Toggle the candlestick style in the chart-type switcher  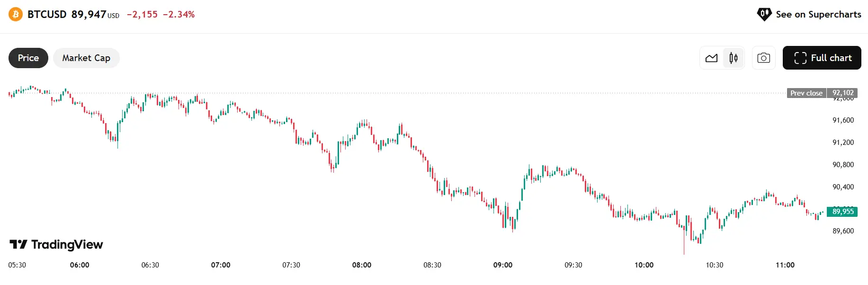coord(734,58)
